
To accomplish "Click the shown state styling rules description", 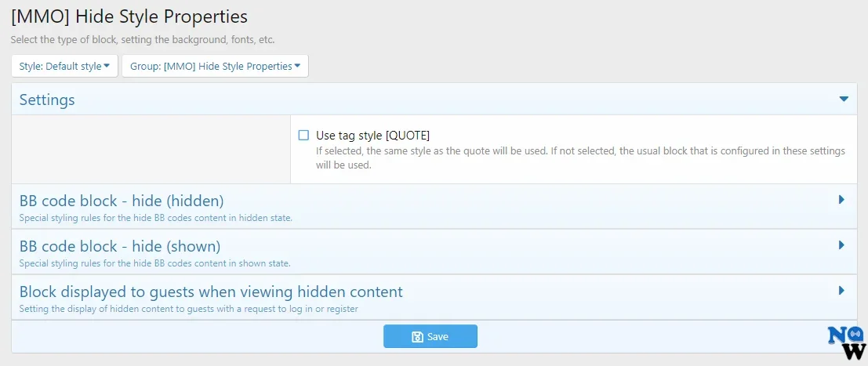I will (x=154, y=263).
